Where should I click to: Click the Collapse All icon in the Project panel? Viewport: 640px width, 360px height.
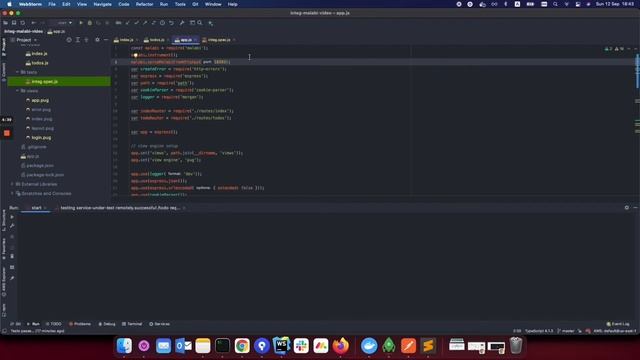tap(87, 40)
